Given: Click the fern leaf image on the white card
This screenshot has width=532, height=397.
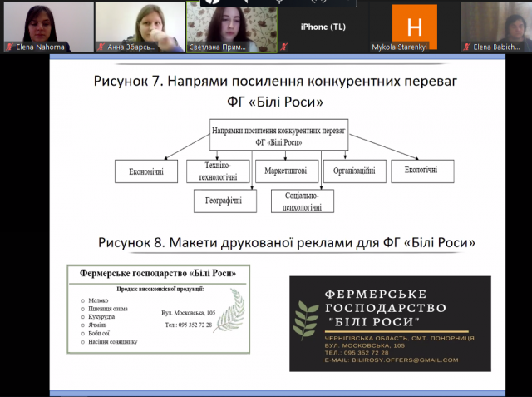Looking at the screenshot, I should 229,310.
